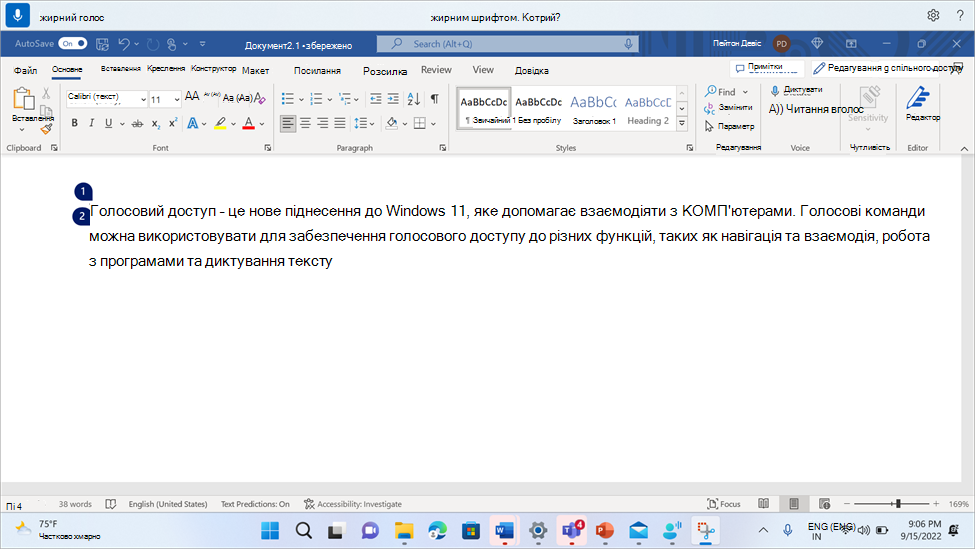Screen dimensions: 975x549
Task: Apply the Heading 2 style
Action: click(x=648, y=109)
